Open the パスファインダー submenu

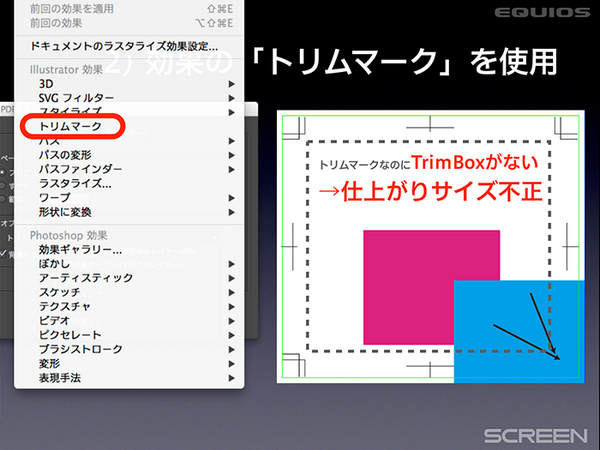(x=129, y=169)
